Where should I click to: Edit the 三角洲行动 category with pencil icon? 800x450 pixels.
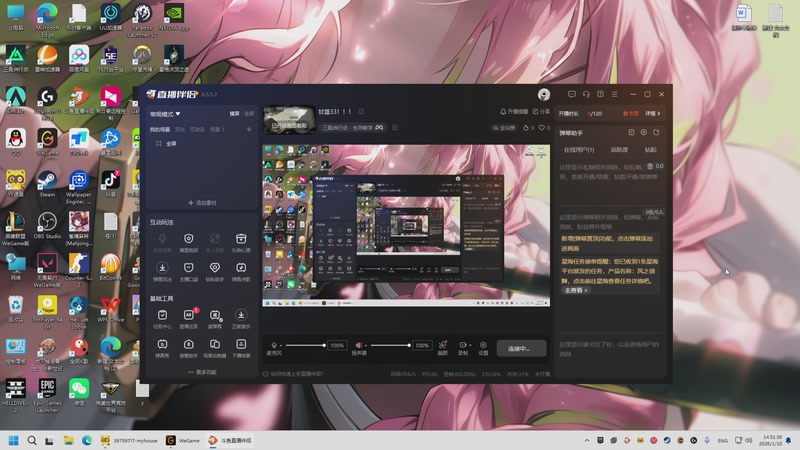pyautogui.click(x=395, y=128)
